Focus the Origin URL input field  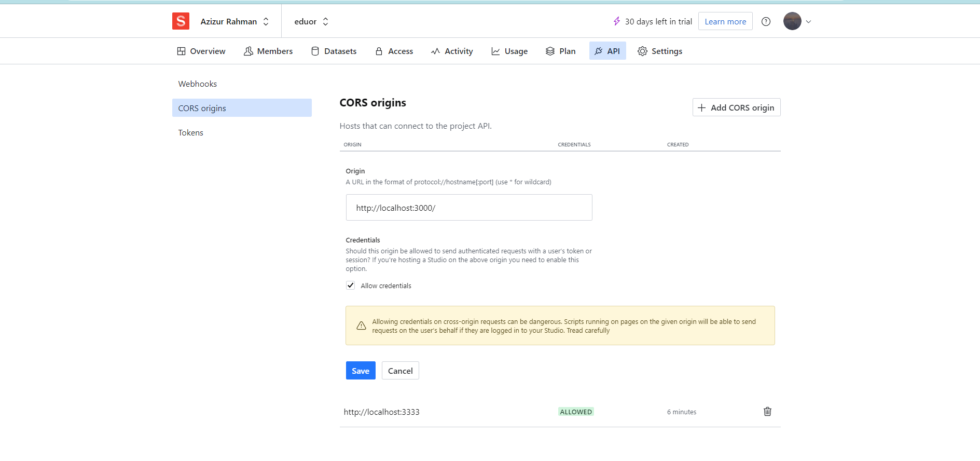[x=468, y=208]
